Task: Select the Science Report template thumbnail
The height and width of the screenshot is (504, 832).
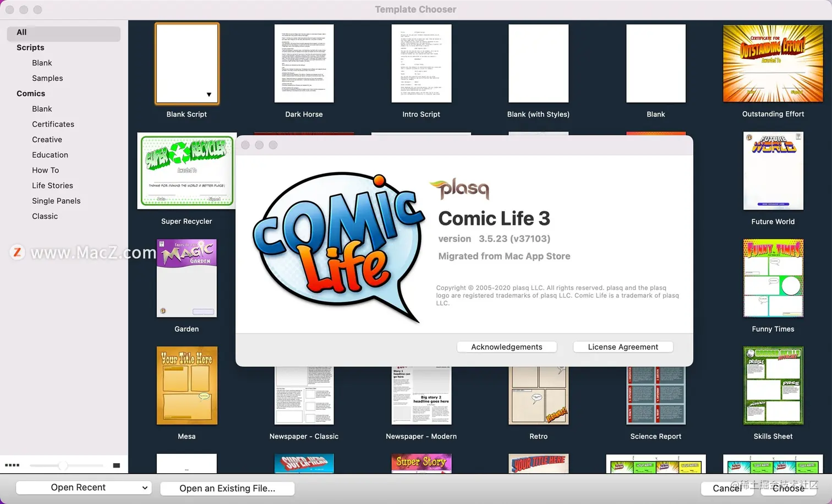Action: pos(655,396)
